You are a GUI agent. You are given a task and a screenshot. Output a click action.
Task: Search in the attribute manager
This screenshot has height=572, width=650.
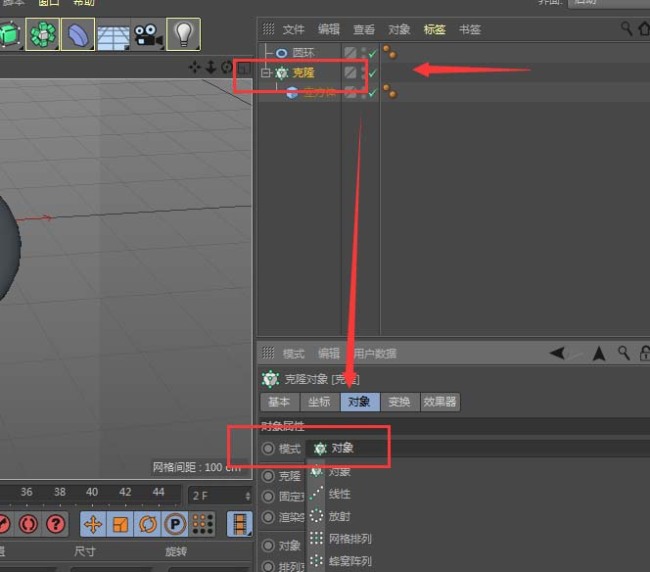click(x=623, y=353)
